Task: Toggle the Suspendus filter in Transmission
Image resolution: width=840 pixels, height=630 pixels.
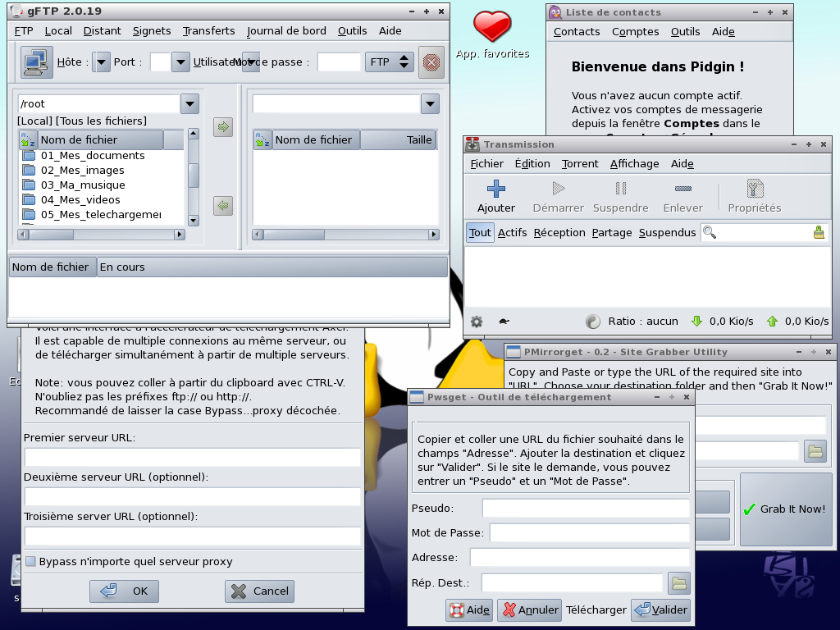Action: coord(667,232)
